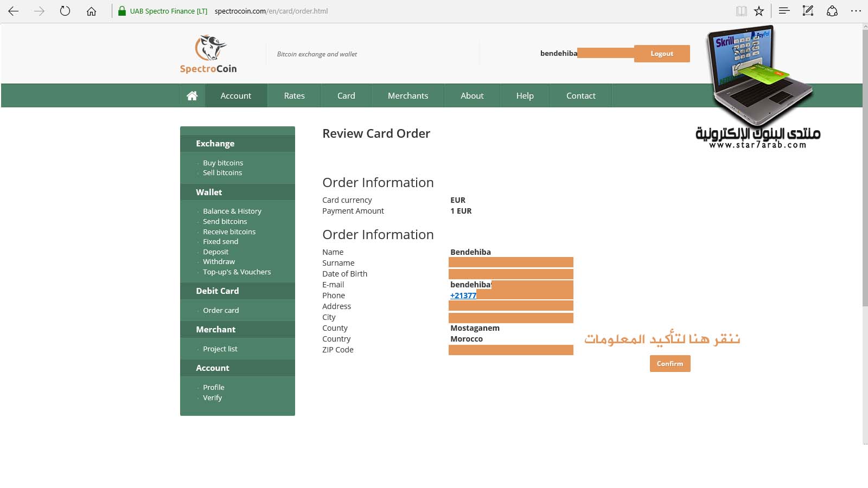Open reading view book icon
The height and width of the screenshot is (488, 868).
(741, 11)
